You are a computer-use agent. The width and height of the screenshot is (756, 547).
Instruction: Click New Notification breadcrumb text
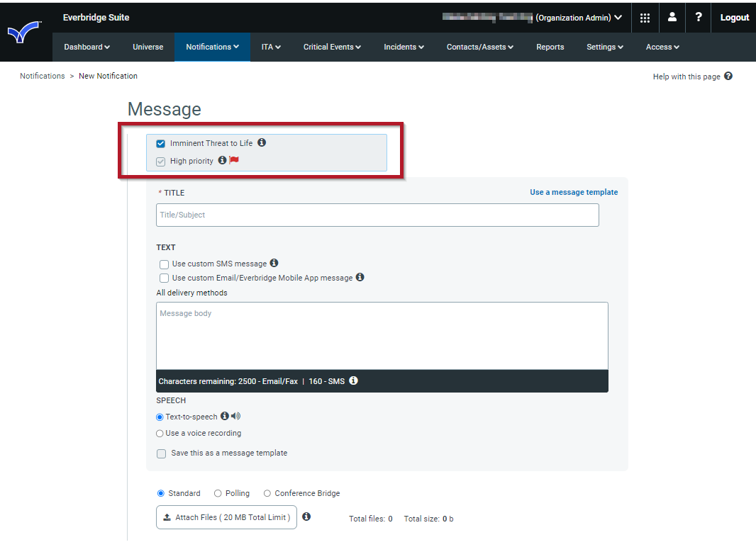coord(108,76)
